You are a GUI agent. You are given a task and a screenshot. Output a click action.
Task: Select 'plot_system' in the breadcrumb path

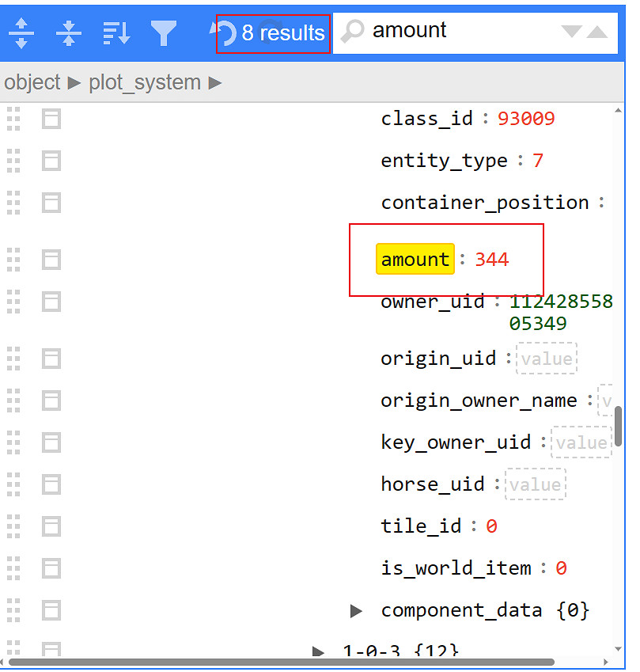[145, 82]
